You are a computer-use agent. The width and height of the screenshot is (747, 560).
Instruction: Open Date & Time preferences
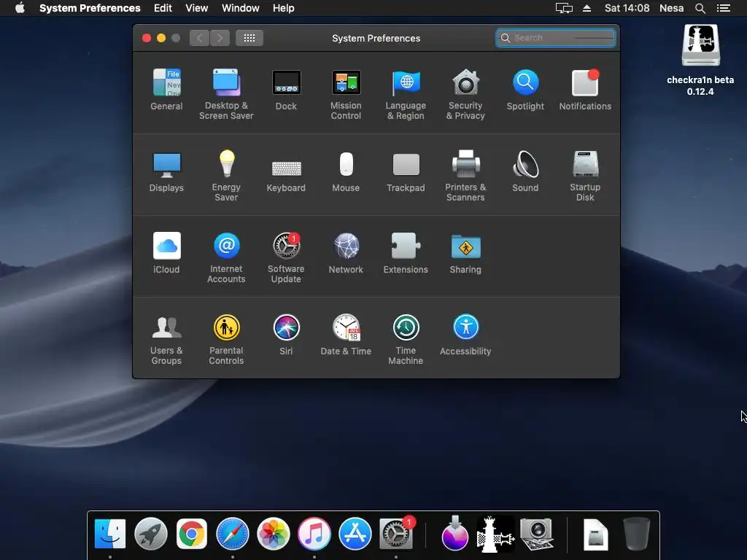coord(346,335)
